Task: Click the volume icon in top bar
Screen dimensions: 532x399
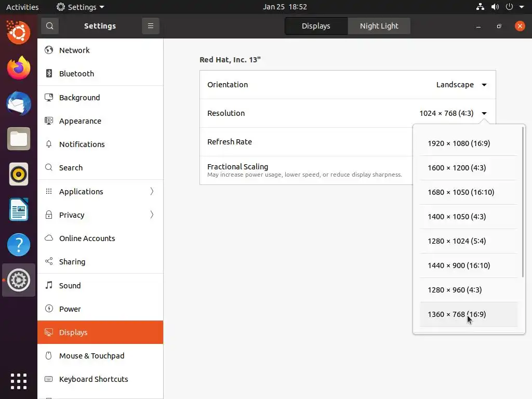Action: [x=495, y=7]
